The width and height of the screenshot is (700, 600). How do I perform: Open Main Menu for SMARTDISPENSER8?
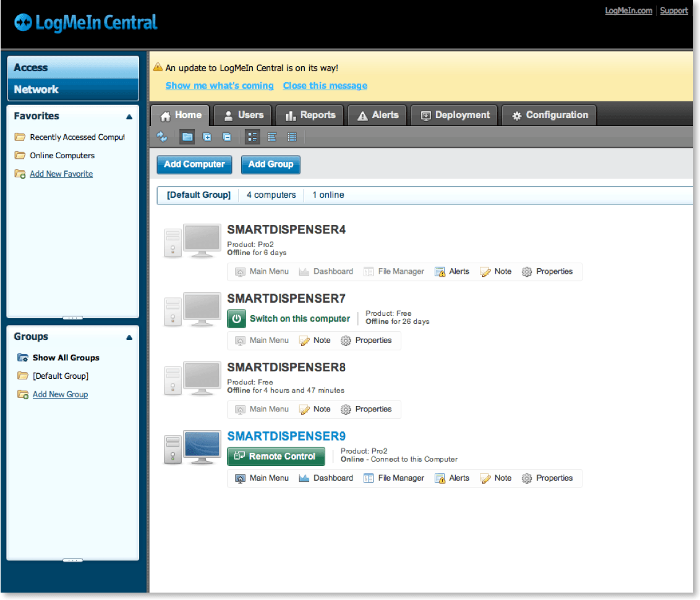coord(262,410)
